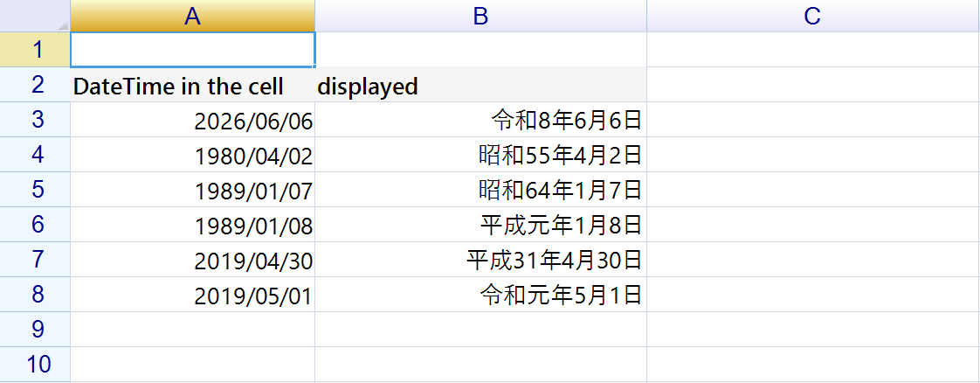Select cell containing 2019/05/01
Screen dimensions: 980x383
[x=192, y=295]
